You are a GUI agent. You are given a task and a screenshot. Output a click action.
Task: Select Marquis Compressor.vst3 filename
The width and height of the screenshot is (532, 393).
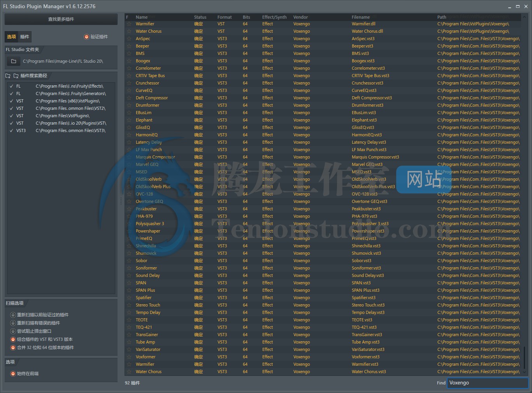376,157
